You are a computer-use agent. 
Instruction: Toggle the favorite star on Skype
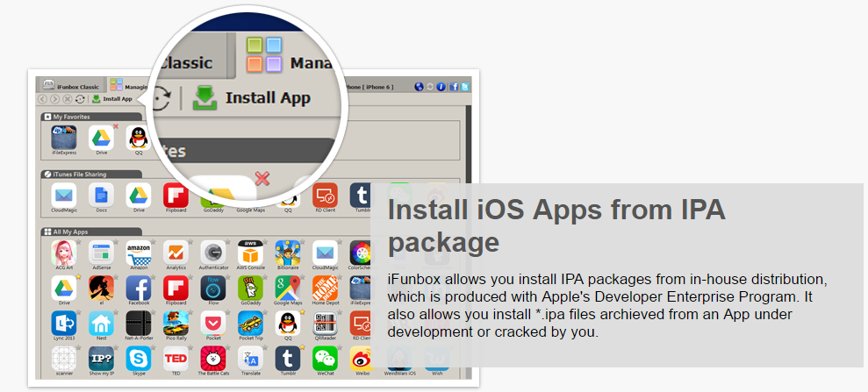(x=154, y=347)
